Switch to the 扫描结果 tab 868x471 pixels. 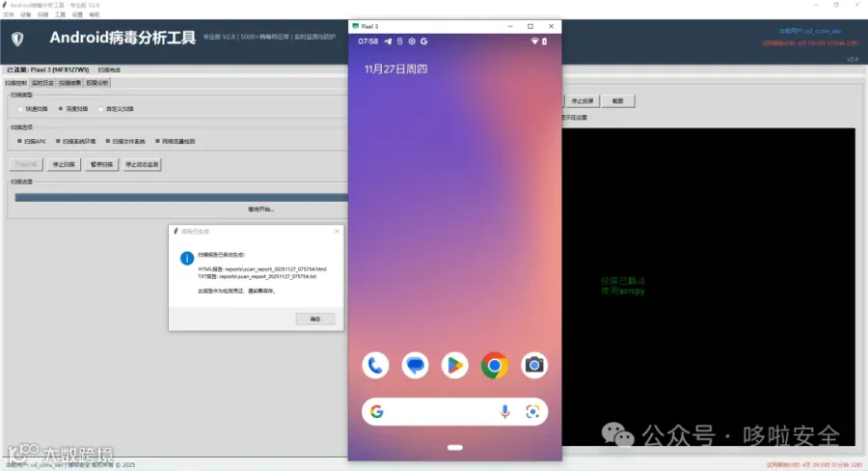coord(69,83)
